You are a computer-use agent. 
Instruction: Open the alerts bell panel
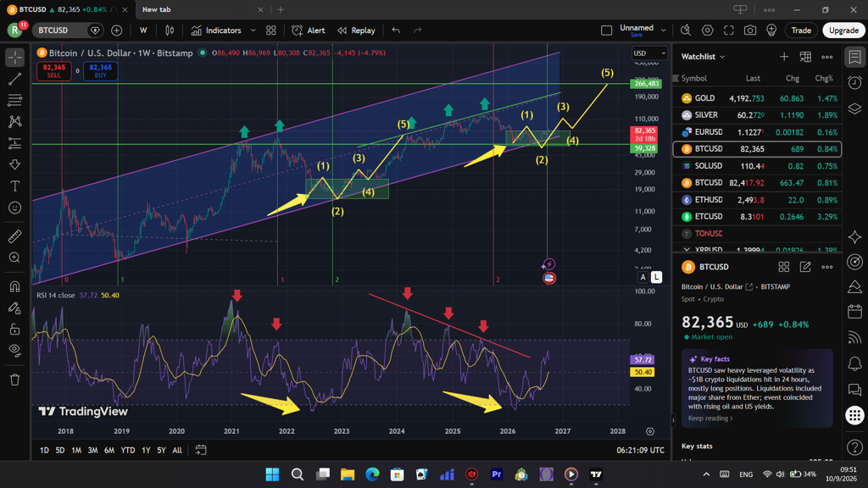coord(854,363)
